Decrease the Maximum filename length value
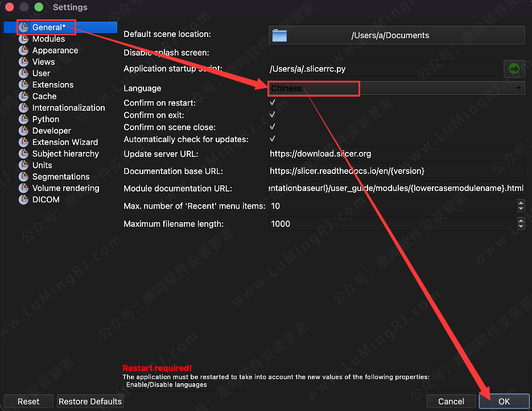 pos(521,227)
